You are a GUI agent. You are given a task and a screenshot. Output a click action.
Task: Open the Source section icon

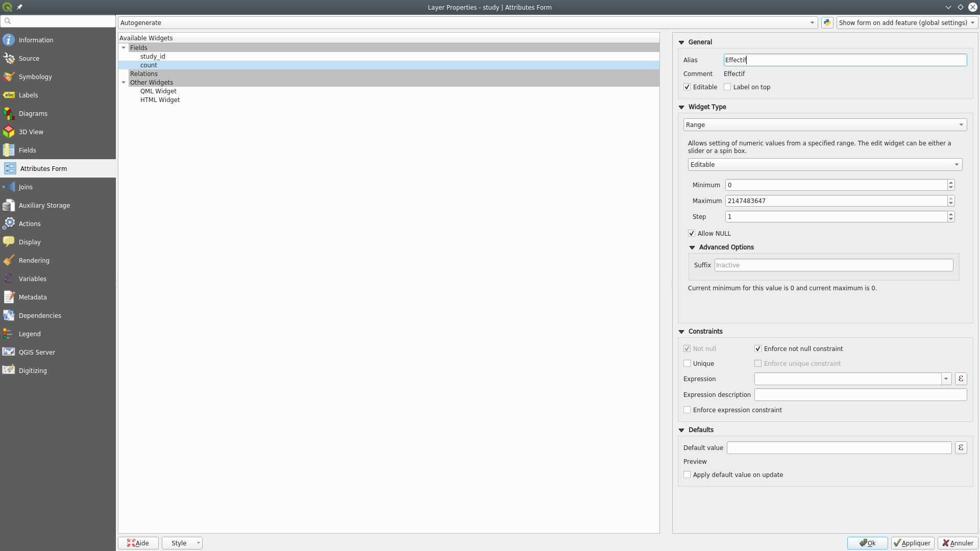click(x=9, y=58)
